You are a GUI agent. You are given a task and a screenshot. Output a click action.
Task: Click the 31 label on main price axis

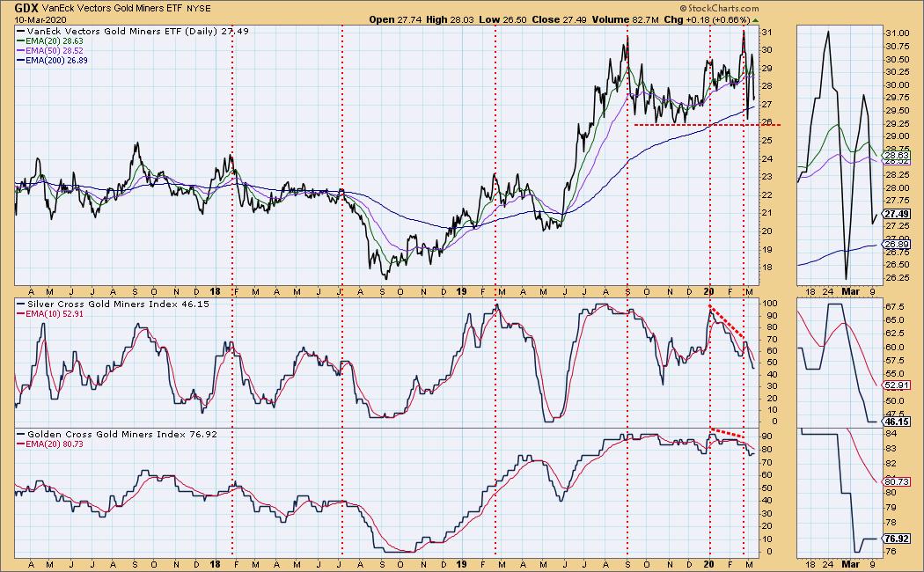click(767, 33)
